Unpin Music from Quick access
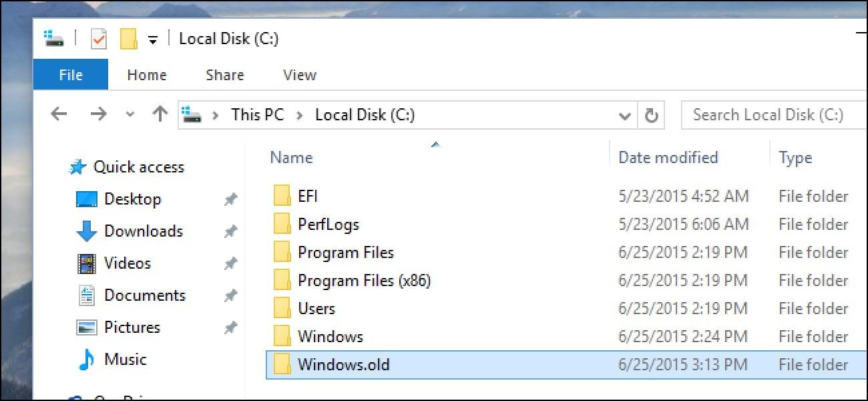This screenshot has height=401, width=868. (x=230, y=359)
